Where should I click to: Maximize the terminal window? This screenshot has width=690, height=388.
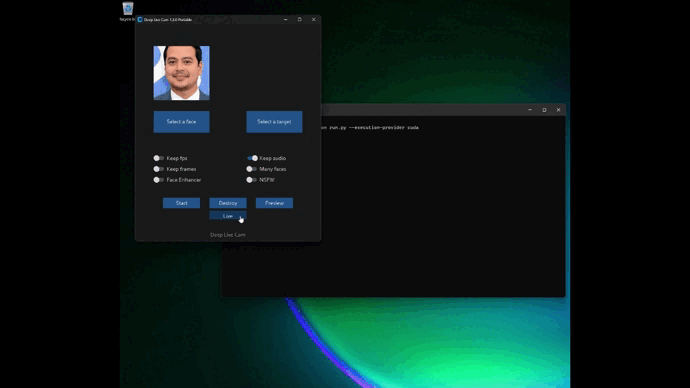[544, 110]
